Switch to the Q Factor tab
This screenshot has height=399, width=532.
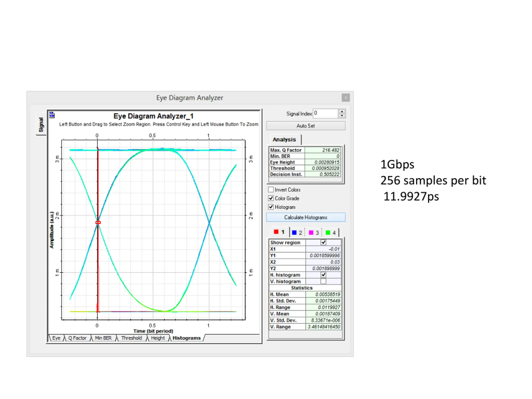77,338
